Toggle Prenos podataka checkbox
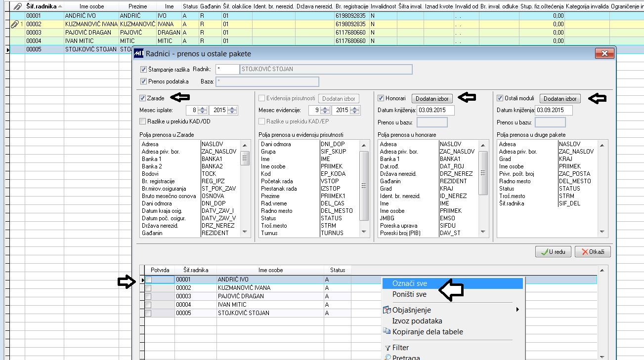Screen dimensions: 644x360 [144, 81]
